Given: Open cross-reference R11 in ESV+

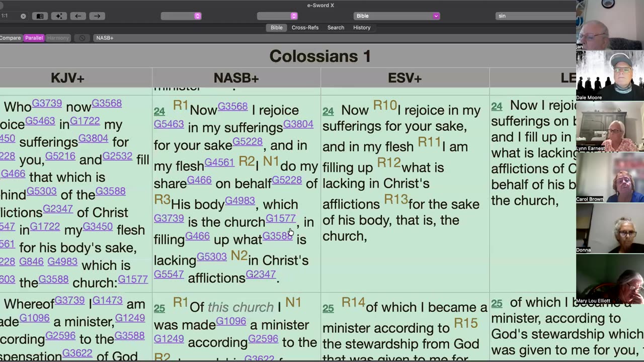Looking at the screenshot, I should pos(429,142).
